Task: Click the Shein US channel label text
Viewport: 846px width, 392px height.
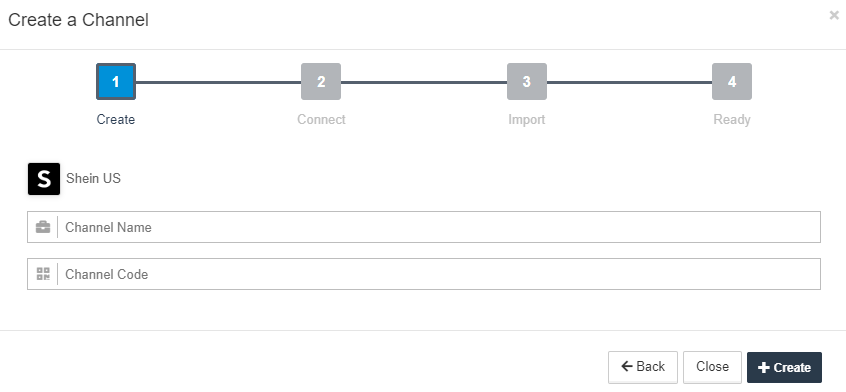Action: pos(93,178)
